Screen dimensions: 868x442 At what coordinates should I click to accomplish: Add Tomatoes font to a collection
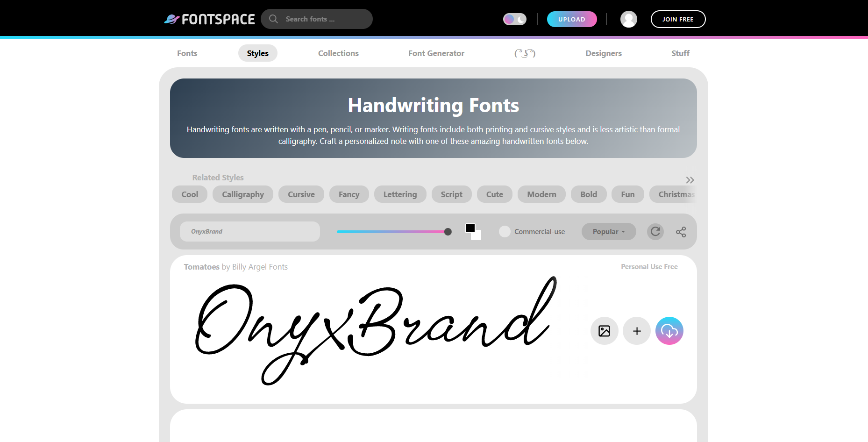point(636,331)
